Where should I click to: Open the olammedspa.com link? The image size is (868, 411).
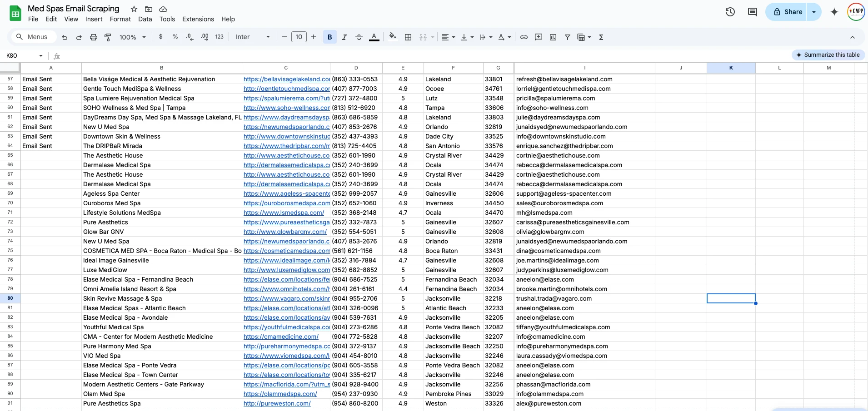(x=280, y=394)
